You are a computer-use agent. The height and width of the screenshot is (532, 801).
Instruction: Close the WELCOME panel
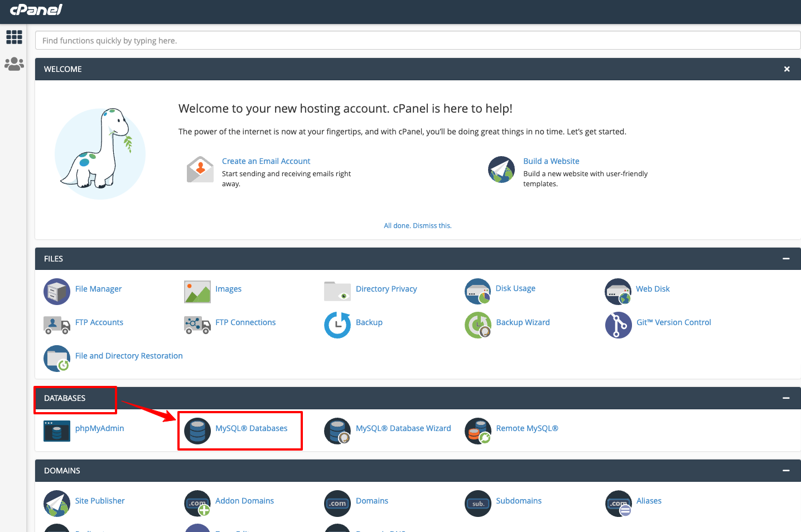click(786, 69)
